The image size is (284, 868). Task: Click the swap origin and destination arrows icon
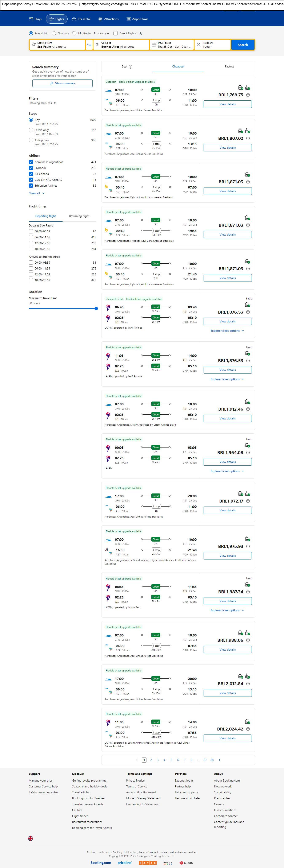89,45
